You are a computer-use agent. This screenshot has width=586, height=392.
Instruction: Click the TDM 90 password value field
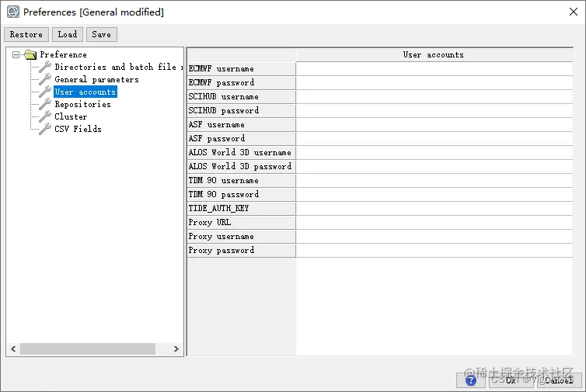pyautogui.click(x=434, y=195)
